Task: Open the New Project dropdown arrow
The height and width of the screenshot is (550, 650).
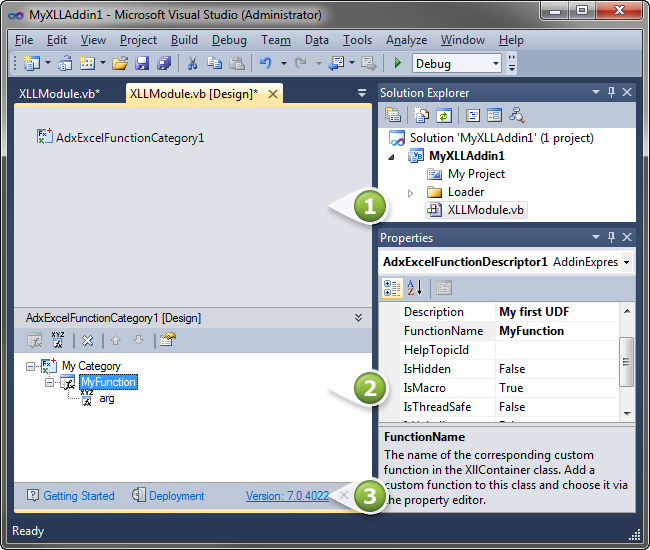Action: click(x=48, y=63)
